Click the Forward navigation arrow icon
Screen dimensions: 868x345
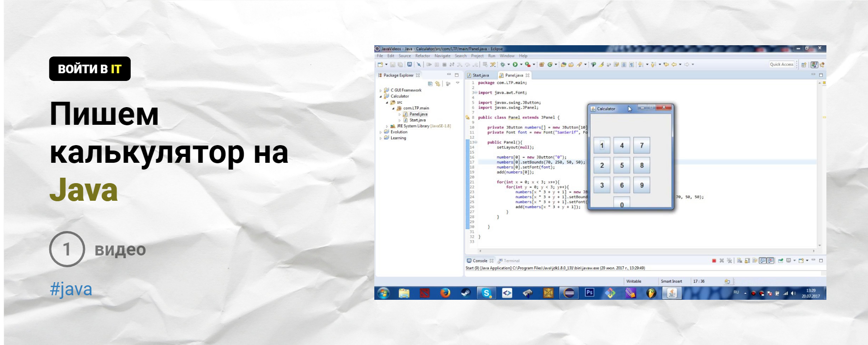[x=687, y=65]
